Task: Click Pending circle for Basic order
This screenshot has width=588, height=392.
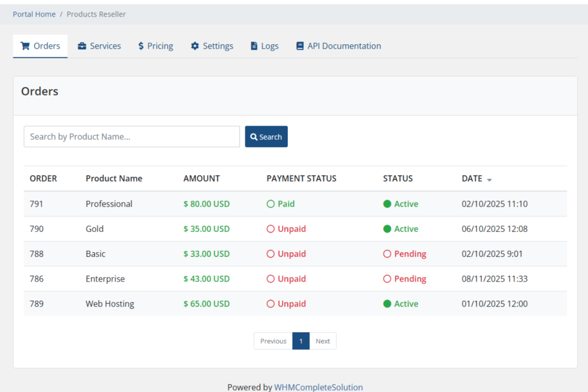Action: (x=387, y=254)
